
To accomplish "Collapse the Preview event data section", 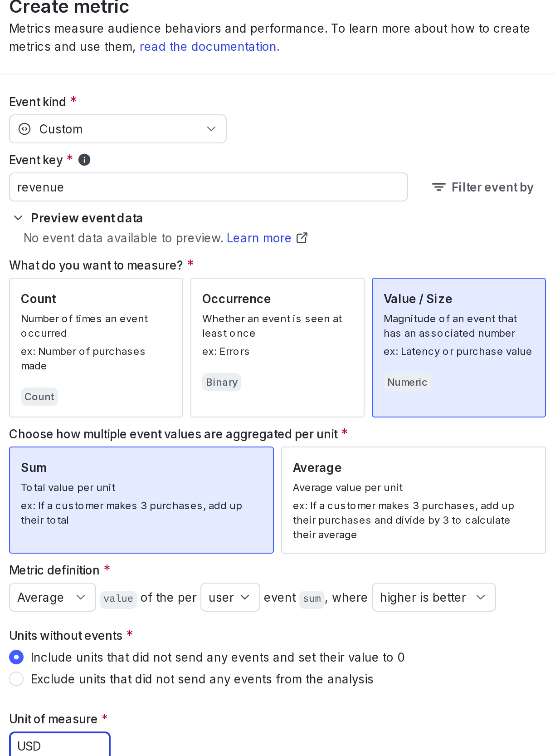I will click(x=18, y=218).
